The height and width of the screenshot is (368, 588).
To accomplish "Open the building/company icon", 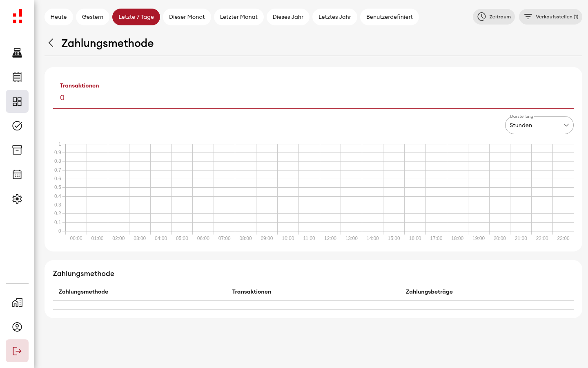I will 17,303.
